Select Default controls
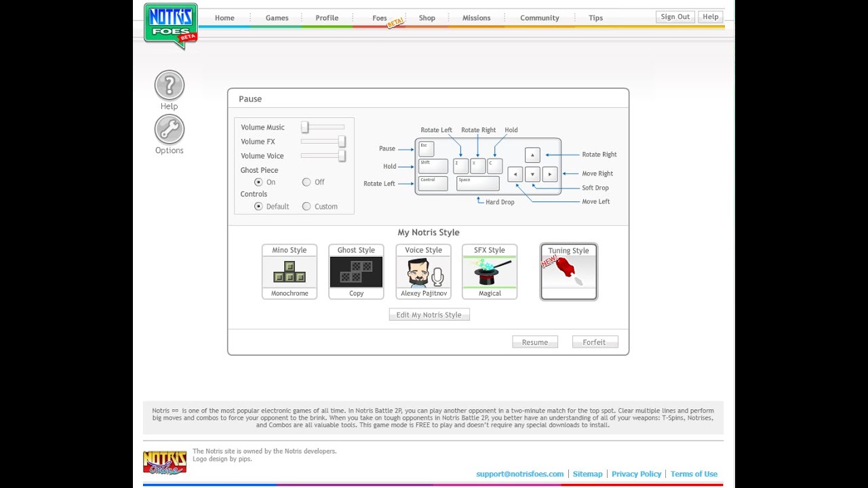This screenshot has height=488, width=868. pyautogui.click(x=258, y=206)
